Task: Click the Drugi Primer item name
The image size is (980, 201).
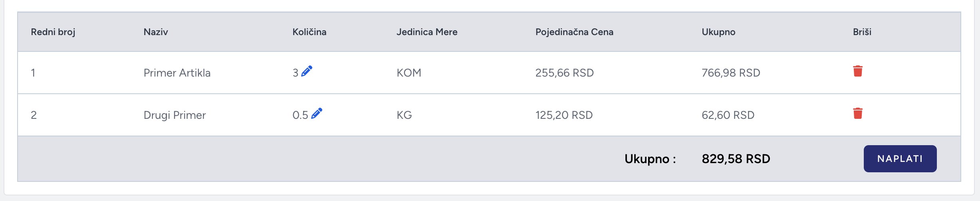Action: (175, 115)
